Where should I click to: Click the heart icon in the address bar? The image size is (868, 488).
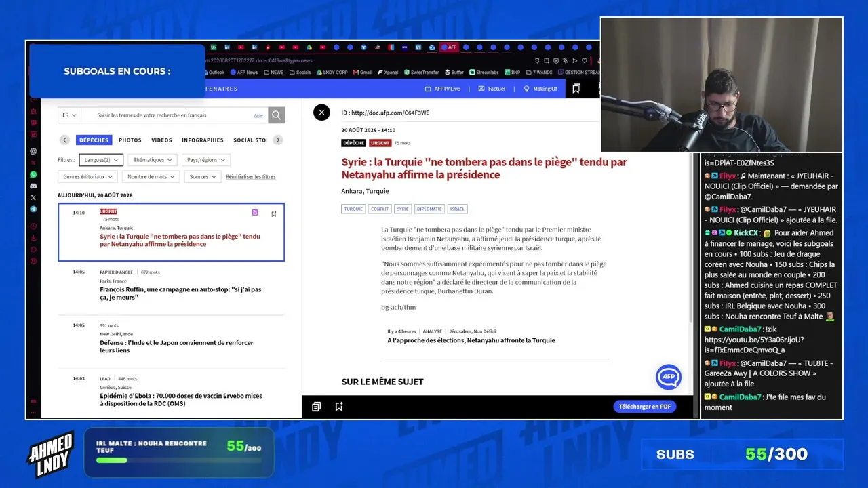585,61
